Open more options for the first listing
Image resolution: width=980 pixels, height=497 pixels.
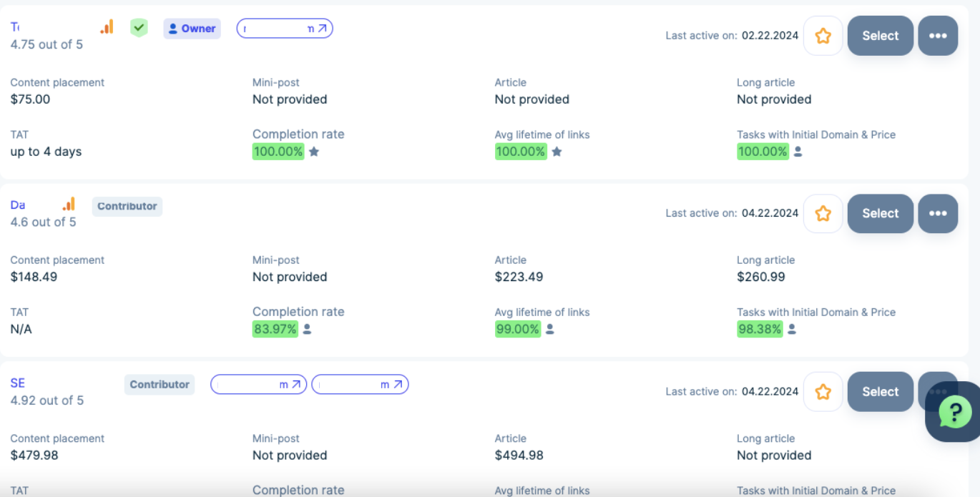coord(938,36)
